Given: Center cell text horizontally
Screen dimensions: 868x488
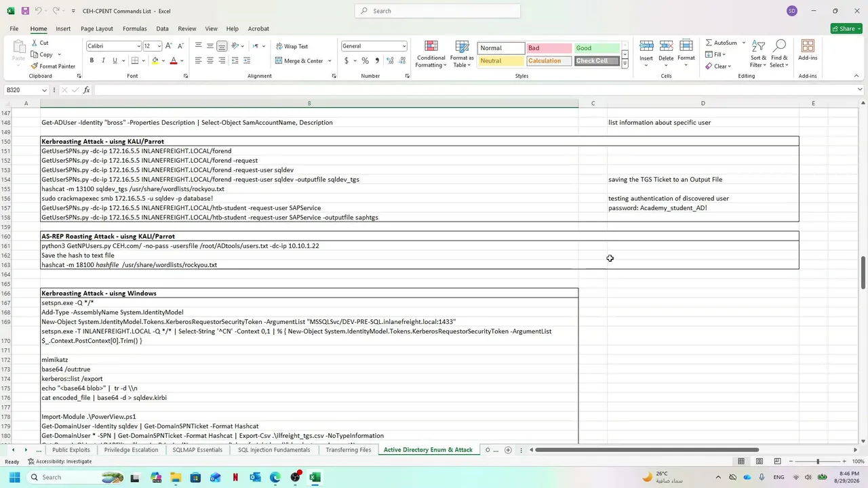Looking at the screenshot, I should (210, 61).
